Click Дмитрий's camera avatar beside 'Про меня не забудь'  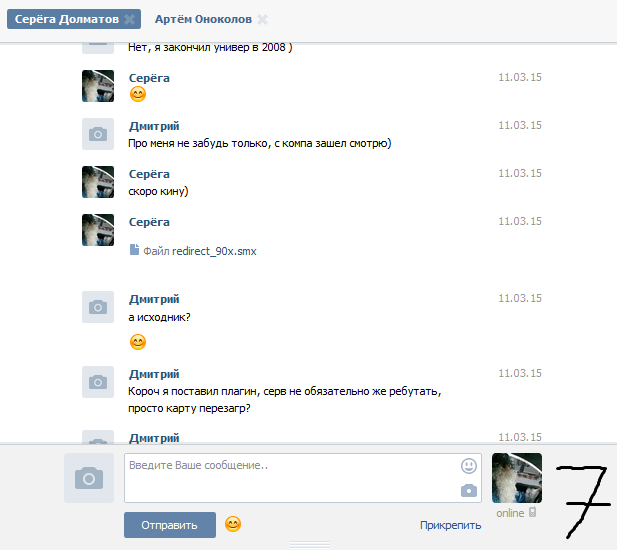(x=98, y=134)
